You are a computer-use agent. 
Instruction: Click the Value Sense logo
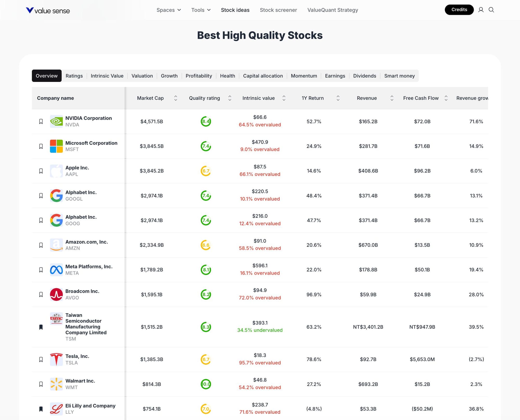(x=48, y=10)
